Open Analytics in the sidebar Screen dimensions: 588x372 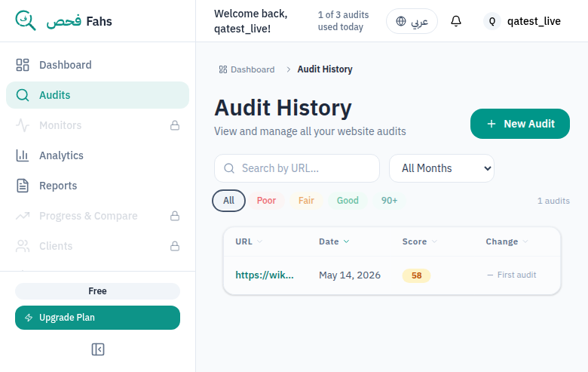point(97,155)
